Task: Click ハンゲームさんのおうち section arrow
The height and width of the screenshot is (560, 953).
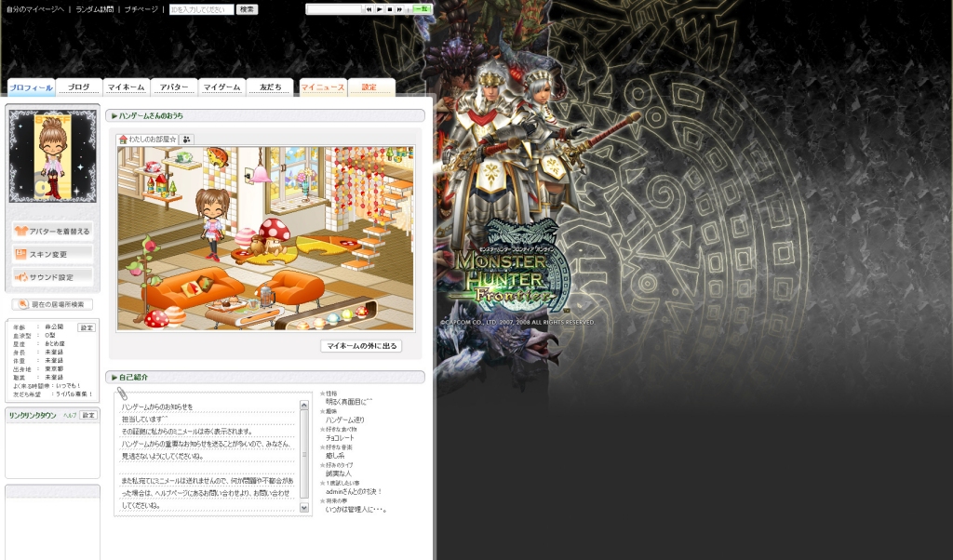Action: [x=114, y=115]
